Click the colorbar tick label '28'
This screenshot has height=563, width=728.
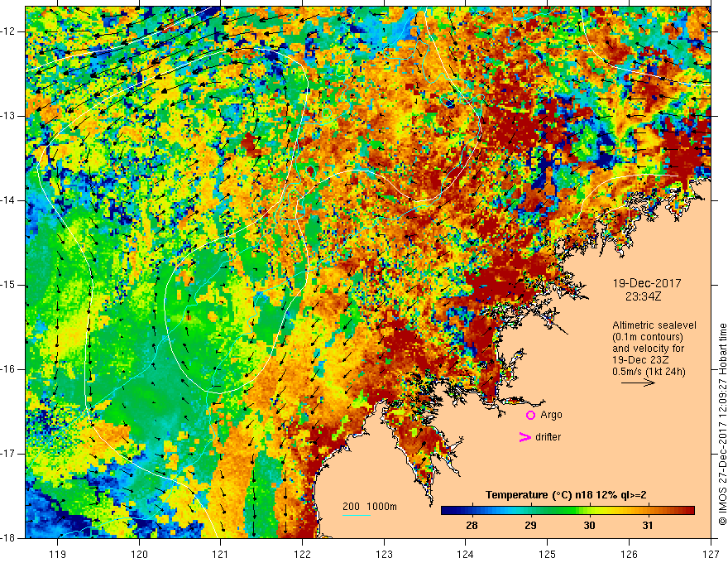472,526
